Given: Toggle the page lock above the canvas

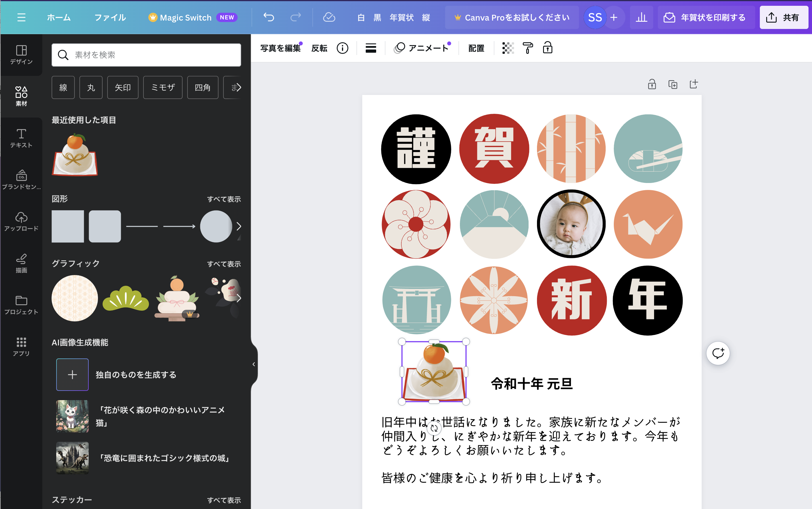Looking at the screenshot, I should (x=652, y=84).
